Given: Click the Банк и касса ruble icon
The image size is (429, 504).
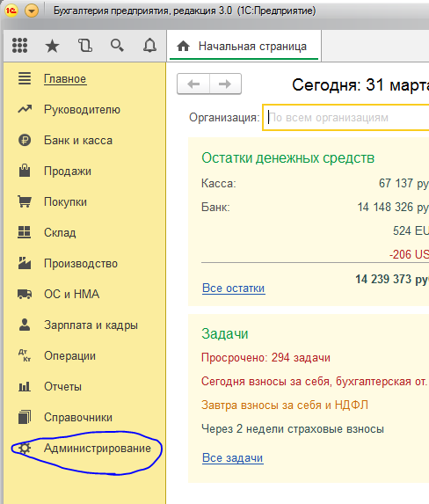Looking at the screenshot, I should (25, 140).
